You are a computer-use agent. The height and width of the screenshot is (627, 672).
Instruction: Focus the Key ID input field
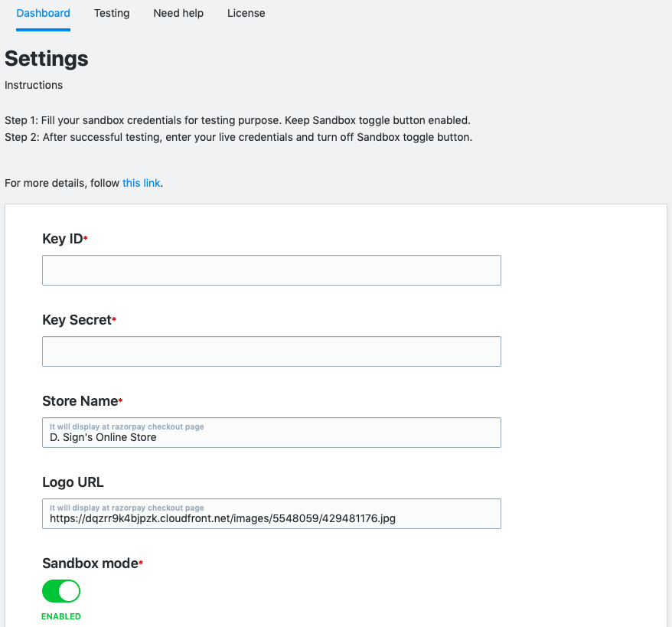(x=272, y=270)
